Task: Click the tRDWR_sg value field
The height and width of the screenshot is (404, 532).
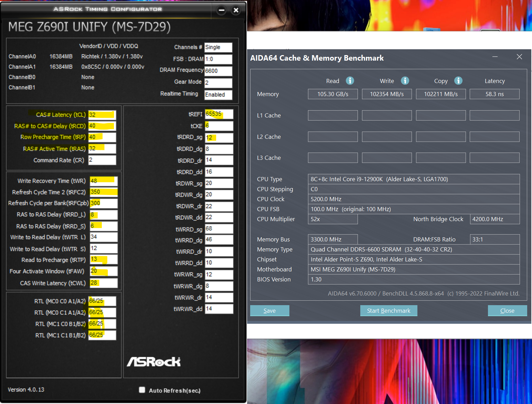Action: (219, 184)
